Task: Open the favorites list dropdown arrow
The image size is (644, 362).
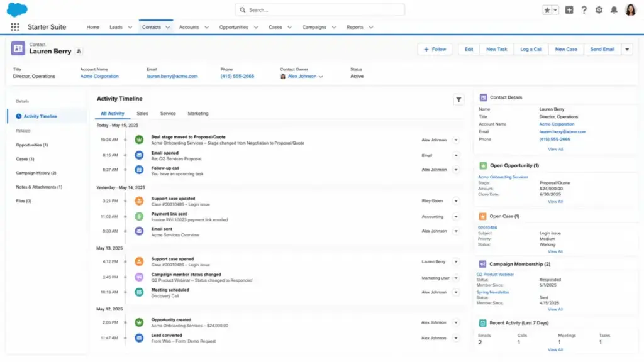Action: [x=555, y=10]
